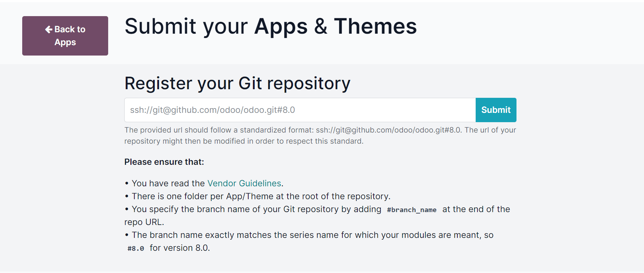Image resolution: width=644 pixels, height=273 pixels.
Task: Select the #8.0 code snippet
Action: click(136, 249)
